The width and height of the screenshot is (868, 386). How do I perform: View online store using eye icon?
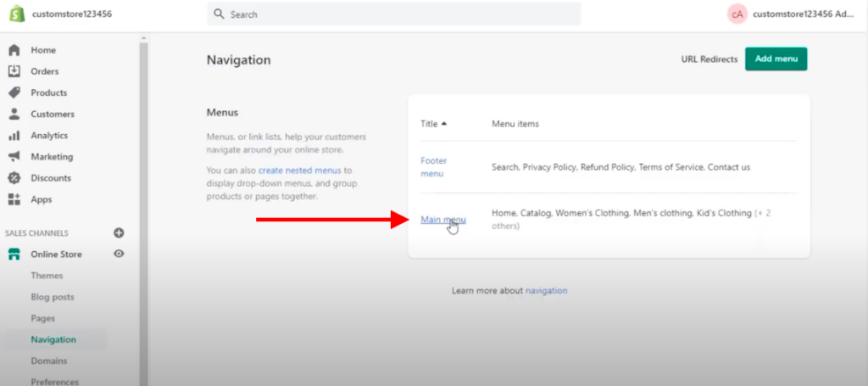point(119,254)
